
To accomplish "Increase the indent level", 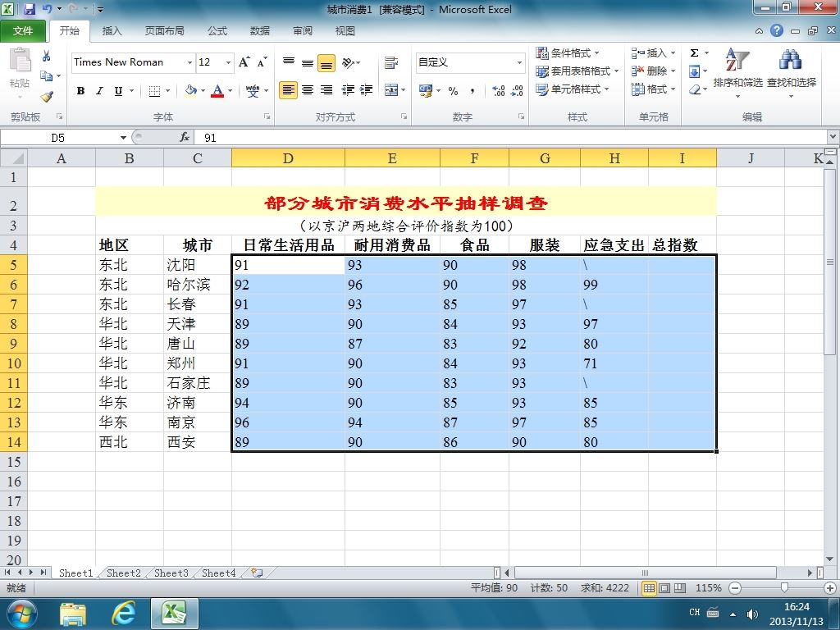I will [367, 90].
